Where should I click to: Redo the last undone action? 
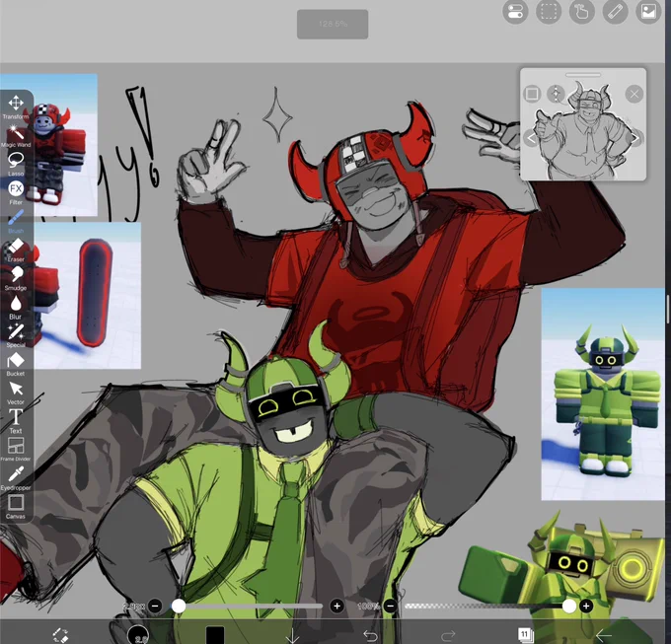[448, 636]
